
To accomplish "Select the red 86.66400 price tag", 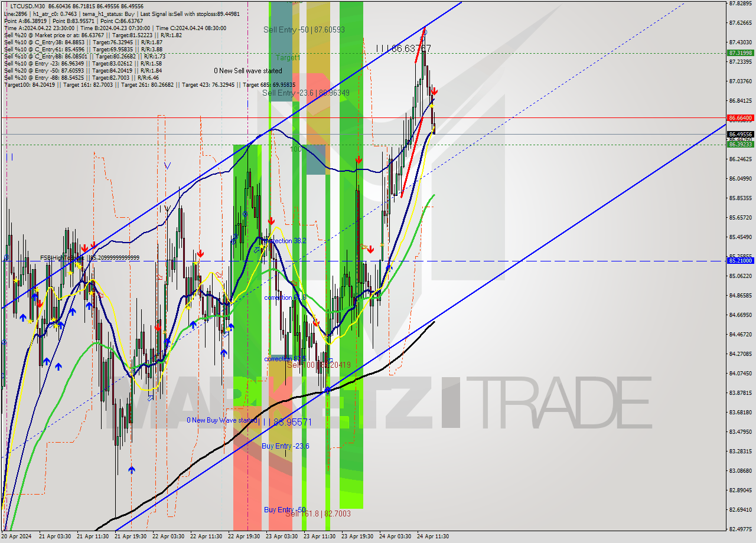I will 740,118.
